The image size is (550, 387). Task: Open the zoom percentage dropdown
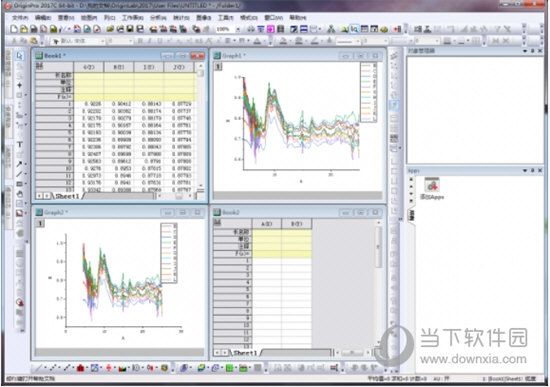click(238, 29)
